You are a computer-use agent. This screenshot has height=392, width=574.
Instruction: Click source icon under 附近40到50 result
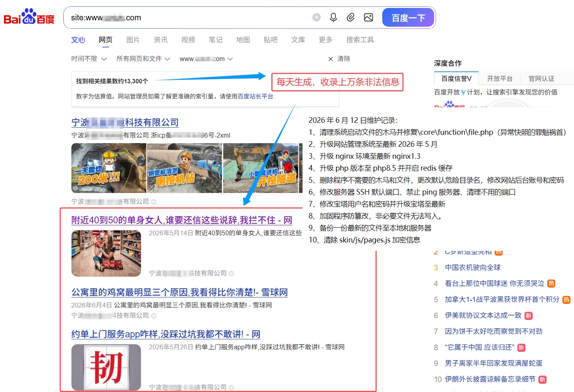click(x=232, y=274)
